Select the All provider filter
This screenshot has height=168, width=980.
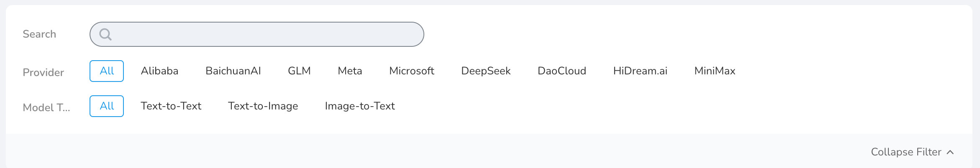pos(107,71)
